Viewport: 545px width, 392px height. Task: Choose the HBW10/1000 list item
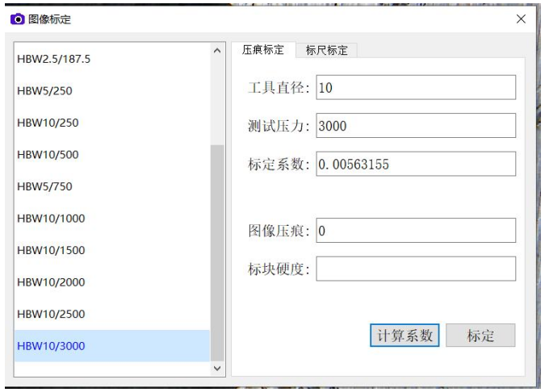coord(111,219)
